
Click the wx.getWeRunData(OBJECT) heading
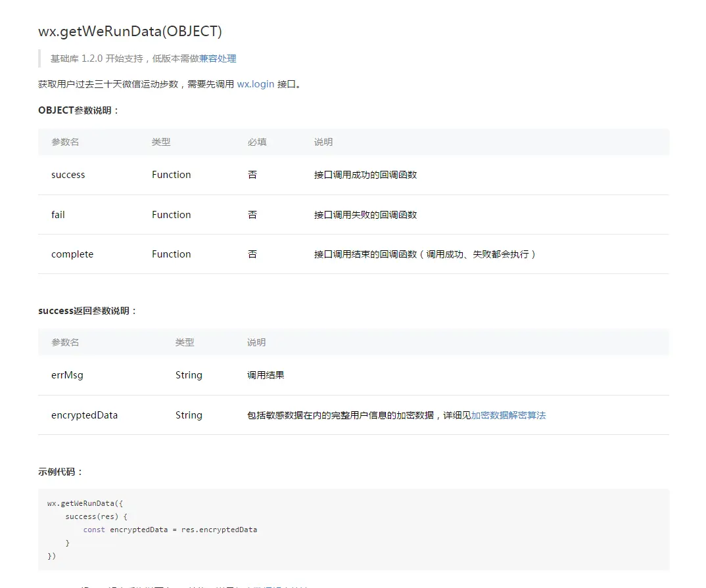pyautogui.click(x=130, y=31)
